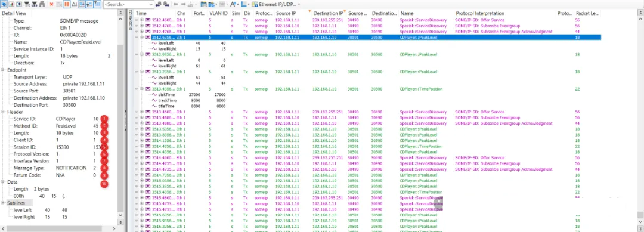
Task: Click the trace window vertical scrollbar thumb
Action: click(x=640, y=215)
